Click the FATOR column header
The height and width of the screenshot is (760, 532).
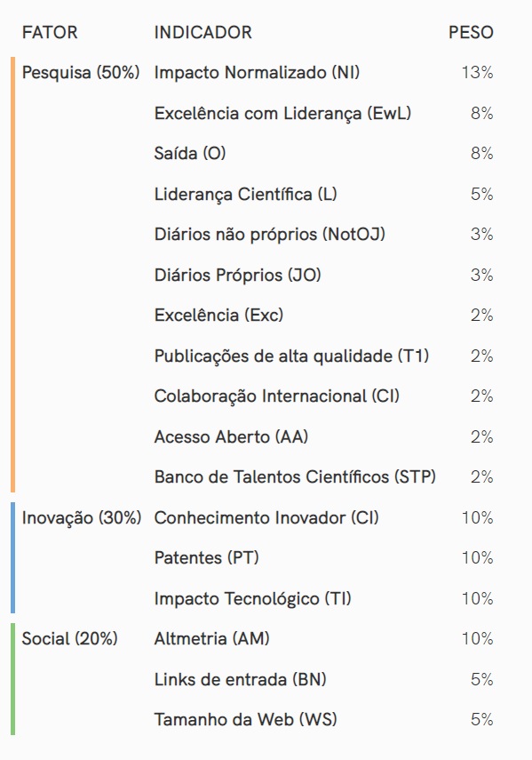[50, 33]
